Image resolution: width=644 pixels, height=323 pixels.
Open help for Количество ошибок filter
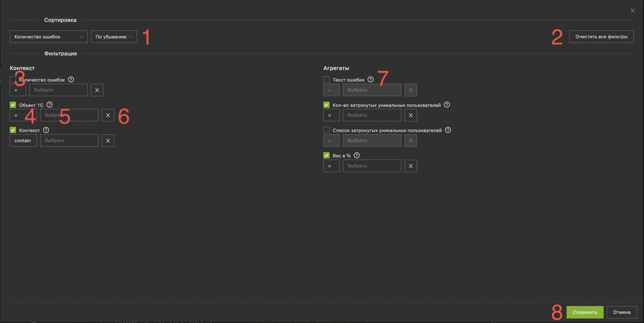pyautogui.click(x=71, y=80)
